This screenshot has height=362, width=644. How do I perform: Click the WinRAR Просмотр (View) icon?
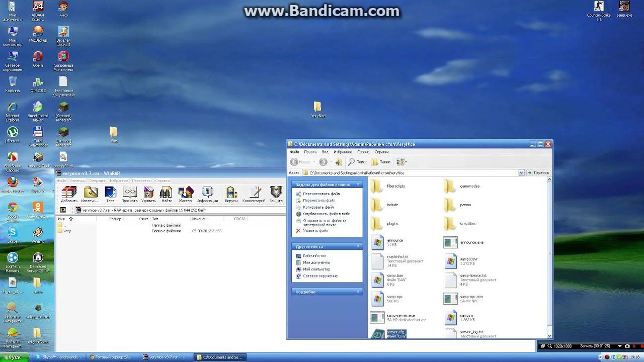tap(129, 194)
